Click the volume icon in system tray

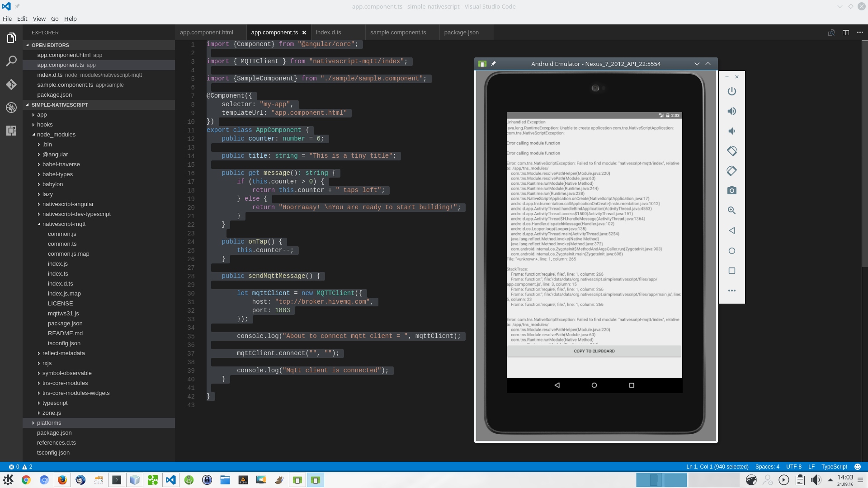[x=816, y=480]
